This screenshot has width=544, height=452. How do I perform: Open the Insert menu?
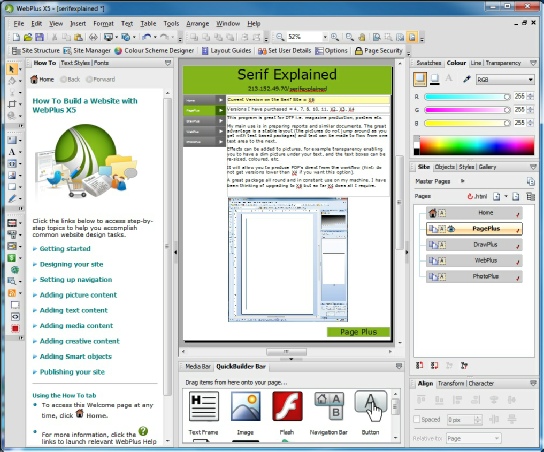click(x=78, y=24)
